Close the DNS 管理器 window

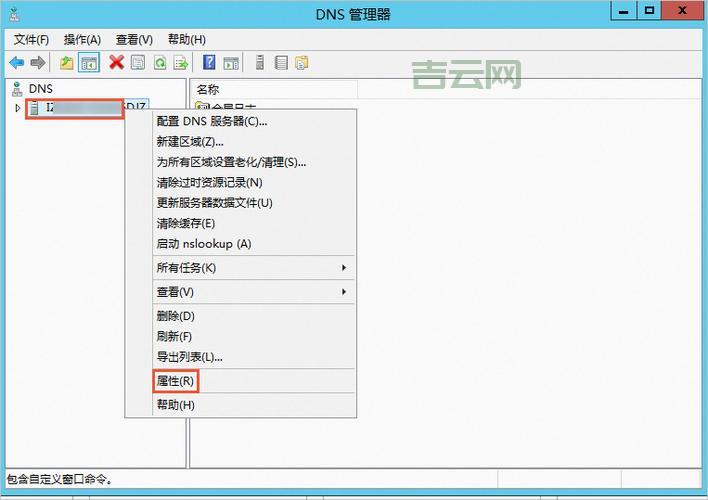[x=683, y=11]
